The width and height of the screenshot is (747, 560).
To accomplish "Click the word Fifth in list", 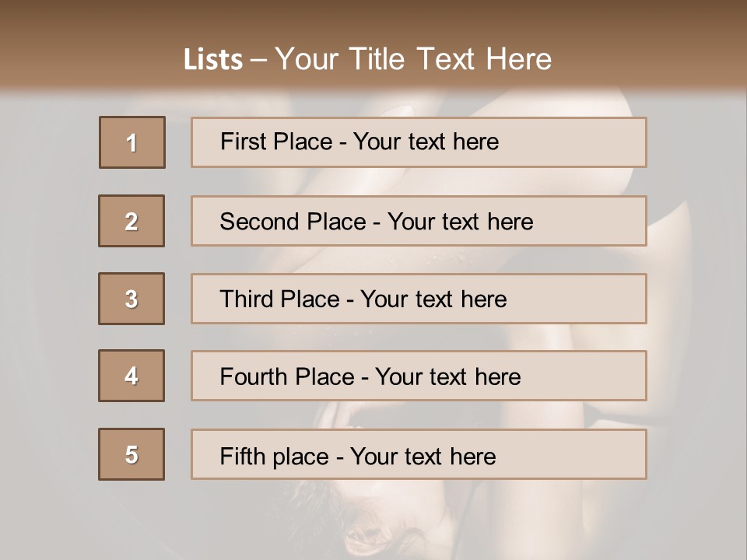I will 241,456.
